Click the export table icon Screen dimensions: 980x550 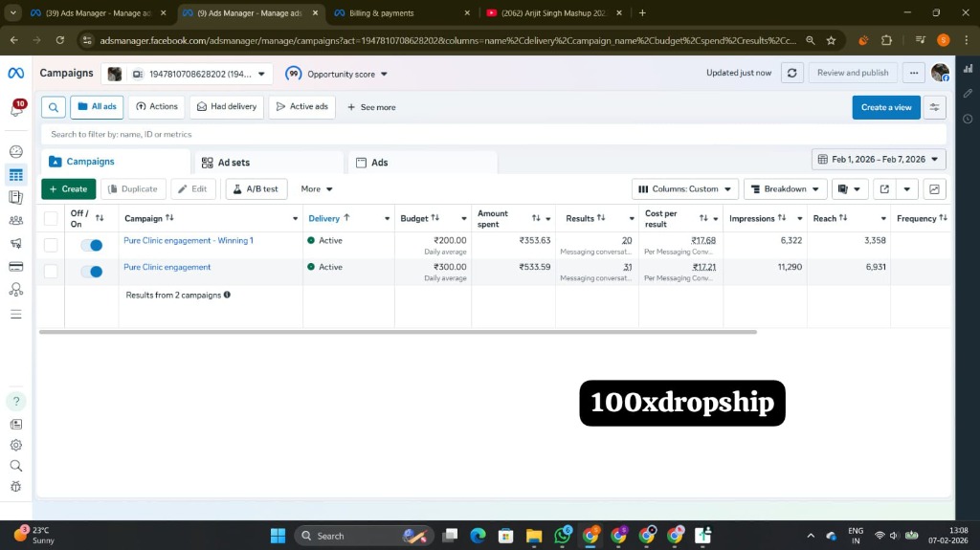[884, 189]
